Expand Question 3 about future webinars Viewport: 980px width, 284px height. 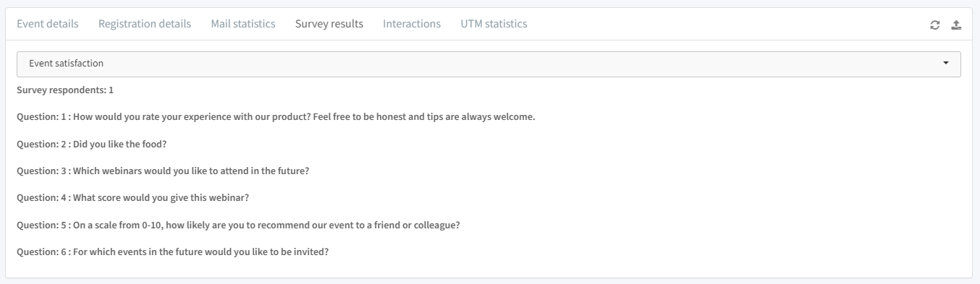point(163,171)
